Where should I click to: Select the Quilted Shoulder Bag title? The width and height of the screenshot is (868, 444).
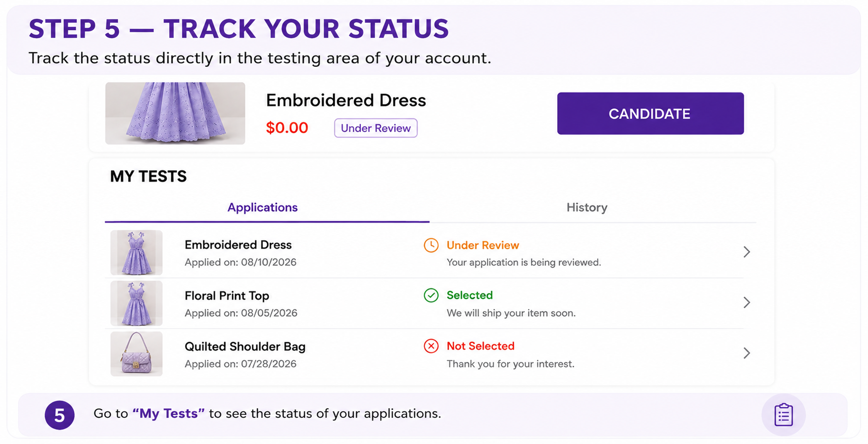(x=245, y=346)
